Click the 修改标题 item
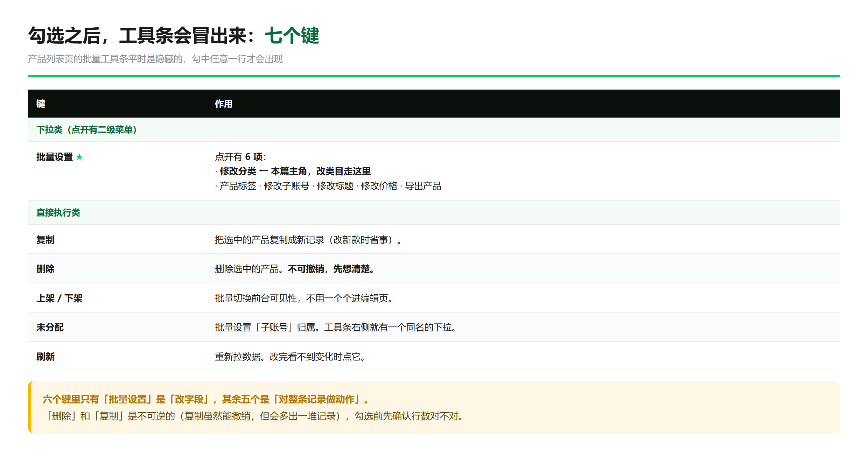 click(x=335, y=186)
